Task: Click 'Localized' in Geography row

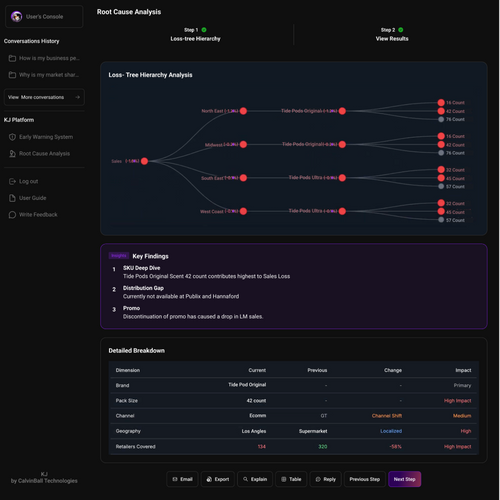Action: point(391,431)
